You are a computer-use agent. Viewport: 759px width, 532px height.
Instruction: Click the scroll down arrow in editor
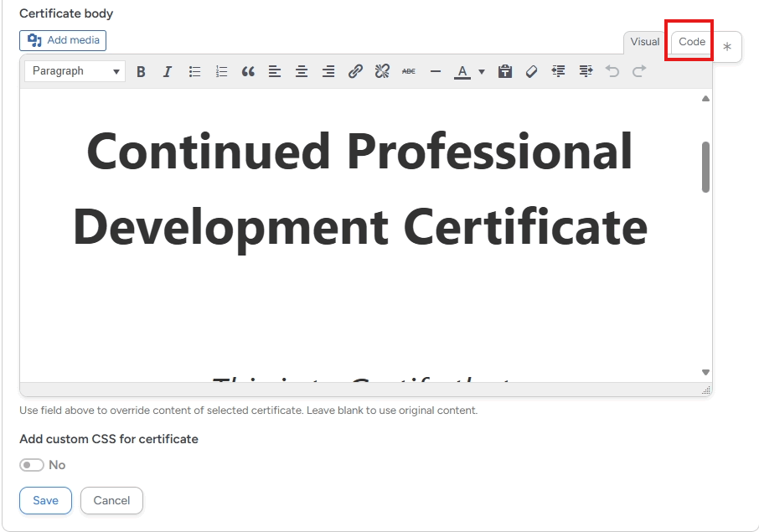click(705, 372)
